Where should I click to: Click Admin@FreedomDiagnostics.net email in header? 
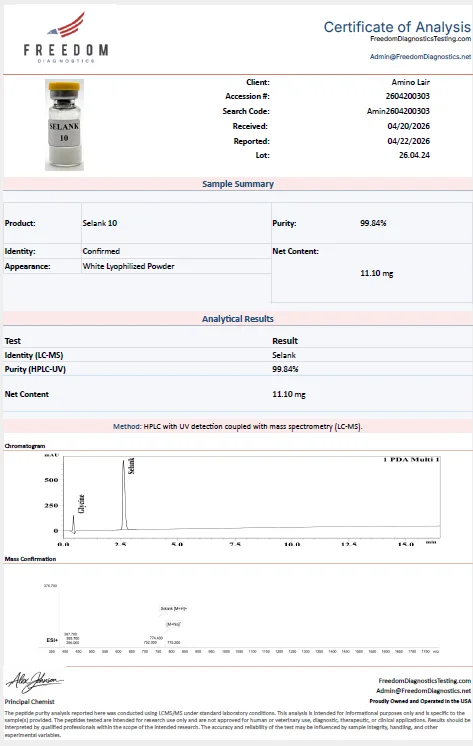pyautogui.click(x=420, y=57)
